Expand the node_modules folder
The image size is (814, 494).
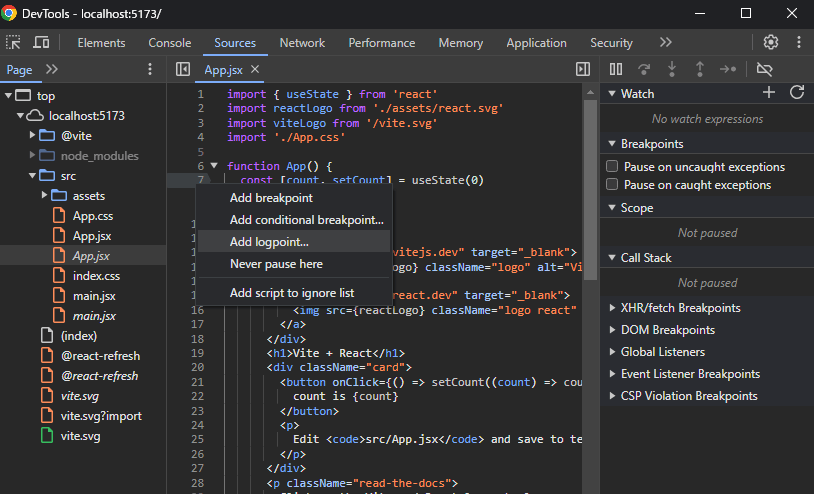32,155
